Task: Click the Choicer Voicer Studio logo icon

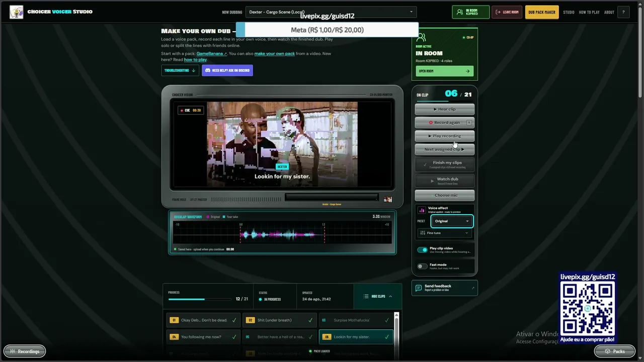Action: 17,12
